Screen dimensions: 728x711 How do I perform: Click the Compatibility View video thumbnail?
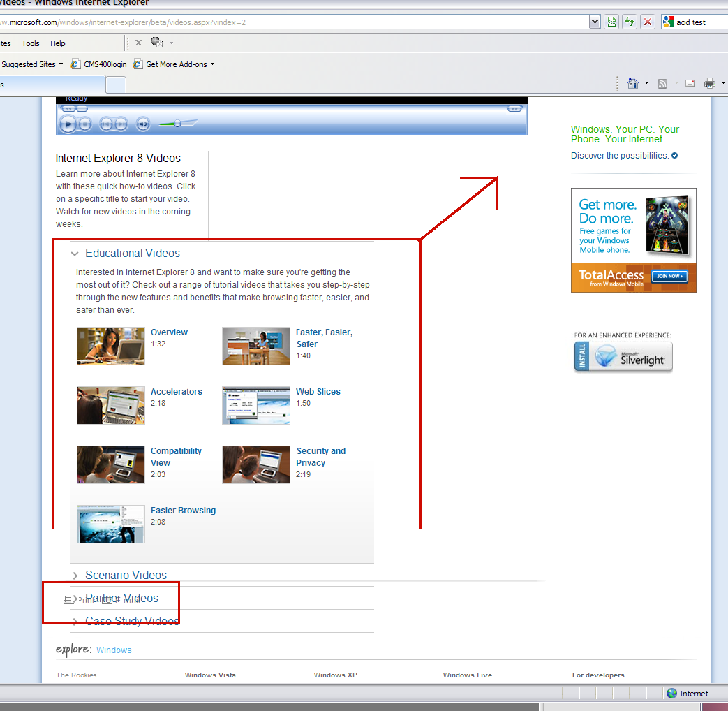tap(111, 464)
